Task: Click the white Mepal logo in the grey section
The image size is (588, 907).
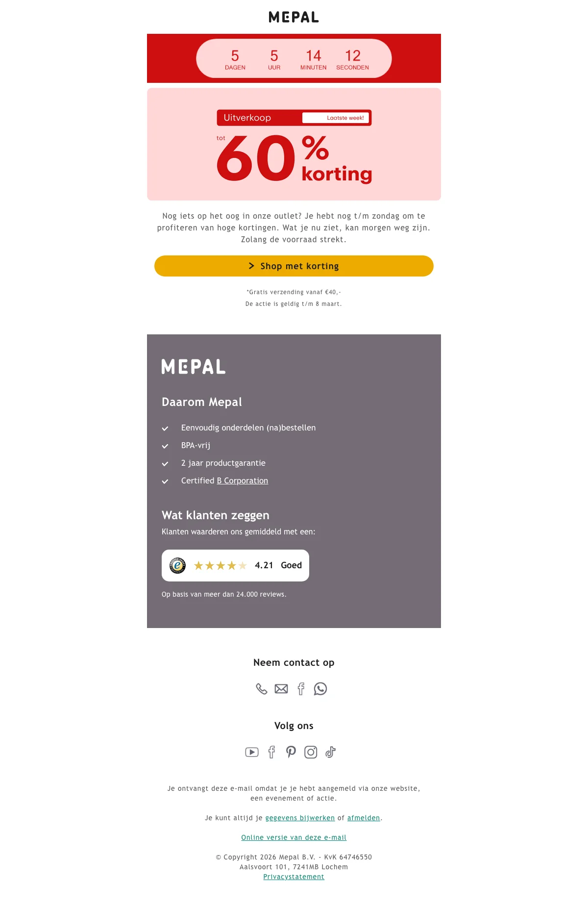Action: pyautogui.click(x=194, y=367)
